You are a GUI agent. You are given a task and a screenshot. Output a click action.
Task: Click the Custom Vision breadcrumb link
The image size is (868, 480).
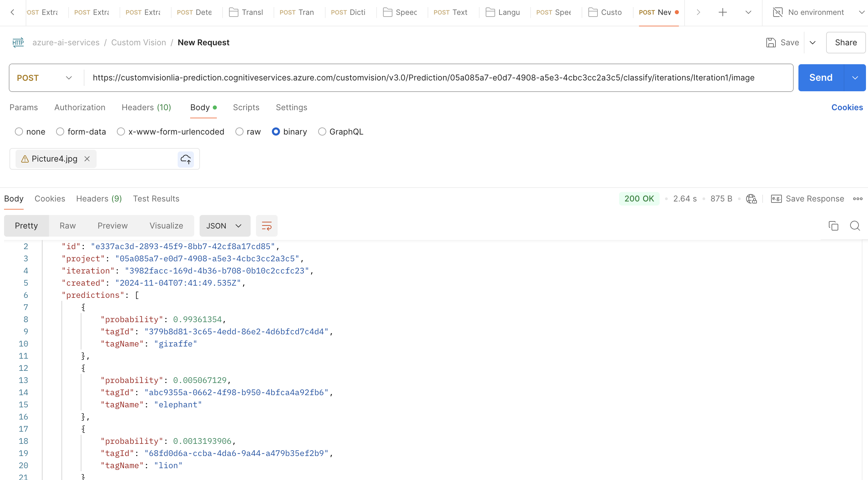point(138,43)
